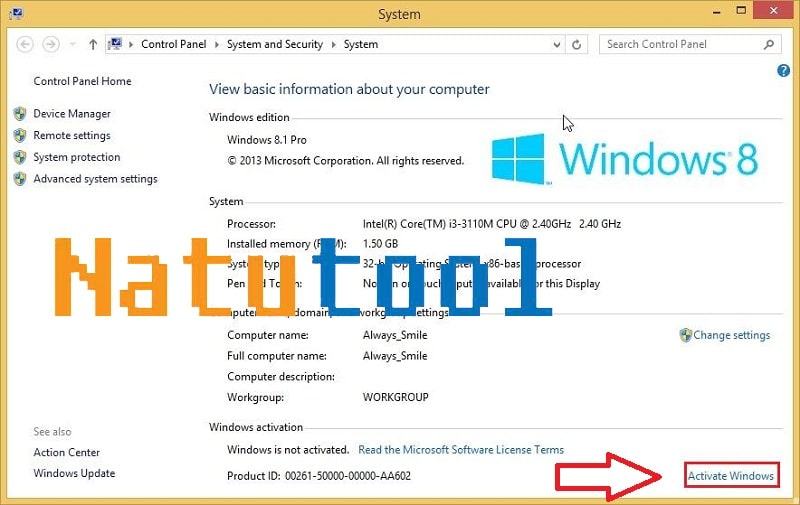Click Computer name value Always_Smile
This screenshot has height=505, width=800.
coord(395,335)
